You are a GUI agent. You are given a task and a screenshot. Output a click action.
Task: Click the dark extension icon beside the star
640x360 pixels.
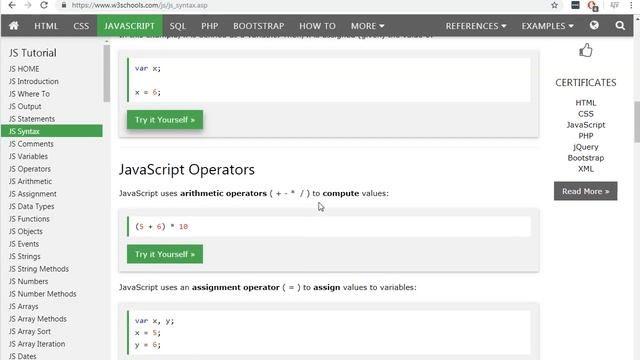[575, 5]
